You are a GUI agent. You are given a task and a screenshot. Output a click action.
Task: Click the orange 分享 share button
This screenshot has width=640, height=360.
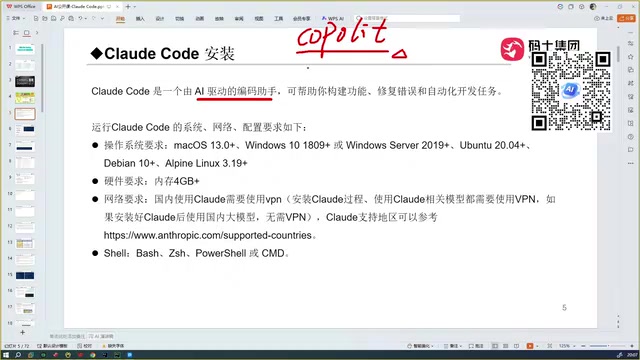[x=627, y=18]
